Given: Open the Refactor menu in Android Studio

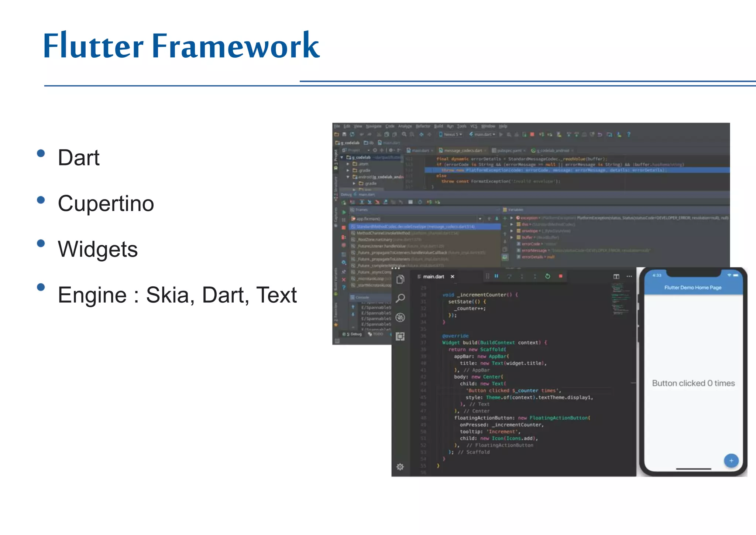Looking at the screenshot, I should [423, 126].
